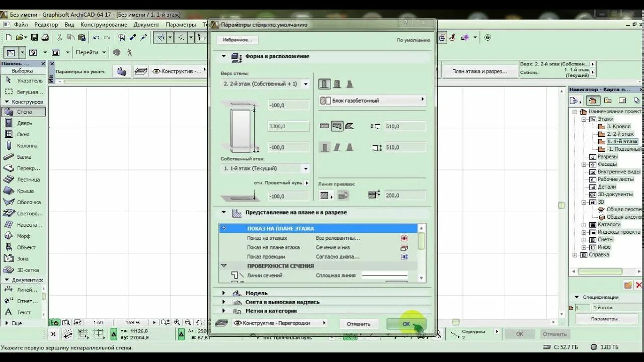The height and width of the screenshot is (362, 644).
Task: Select the Бегущая рамка (Marquee) tool
Action: click(x=23, y=92)
